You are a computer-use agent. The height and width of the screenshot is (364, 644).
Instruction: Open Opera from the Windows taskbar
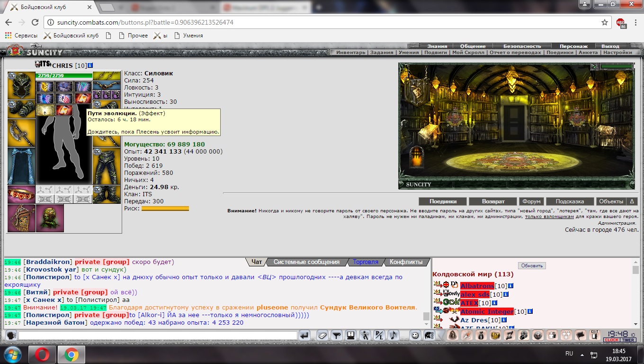pyautogui.click(x=42, y=354)
